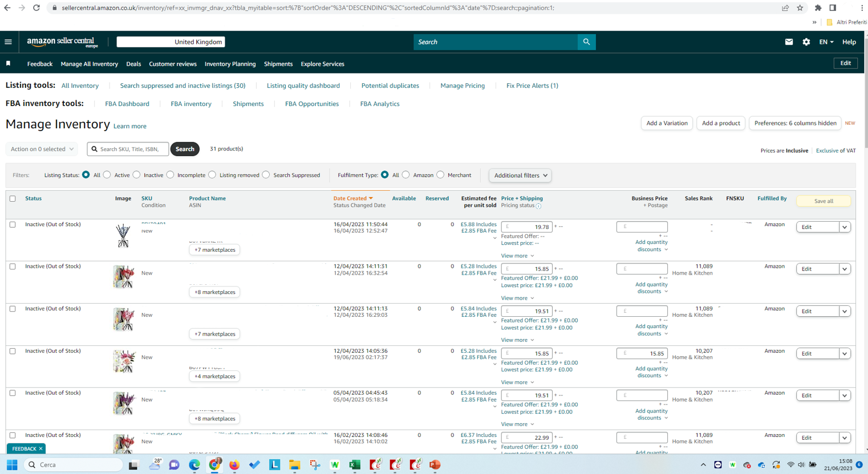Click the share page icon in address bar
868x474 pixels.
pos(785,8)
